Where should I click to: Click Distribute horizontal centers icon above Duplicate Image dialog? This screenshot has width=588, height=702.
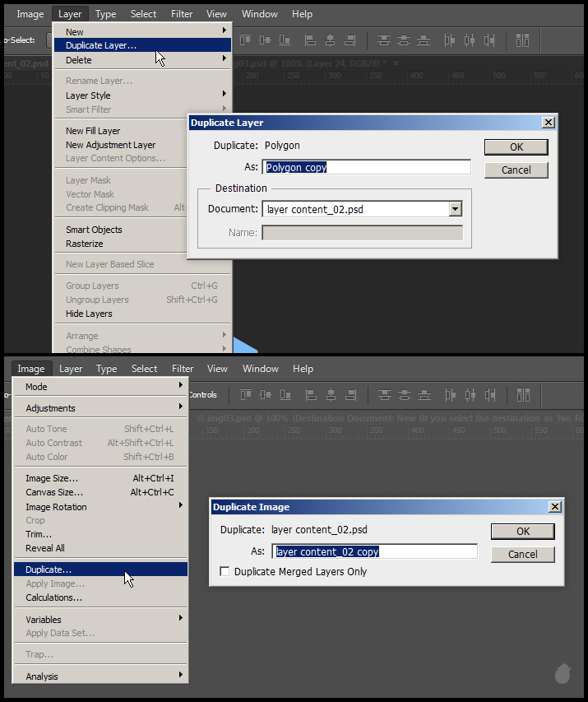pos(470,394)
